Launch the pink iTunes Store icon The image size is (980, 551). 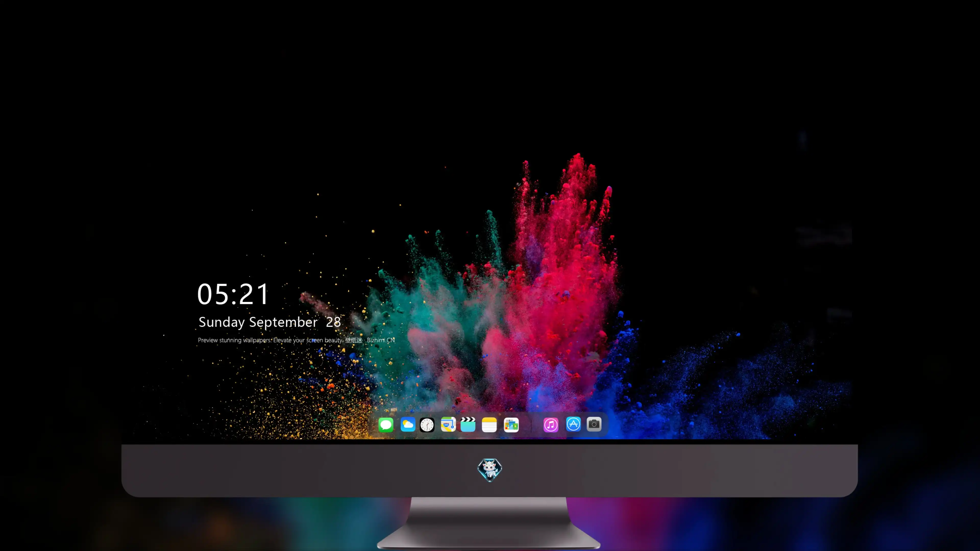[x=550, y=425]
